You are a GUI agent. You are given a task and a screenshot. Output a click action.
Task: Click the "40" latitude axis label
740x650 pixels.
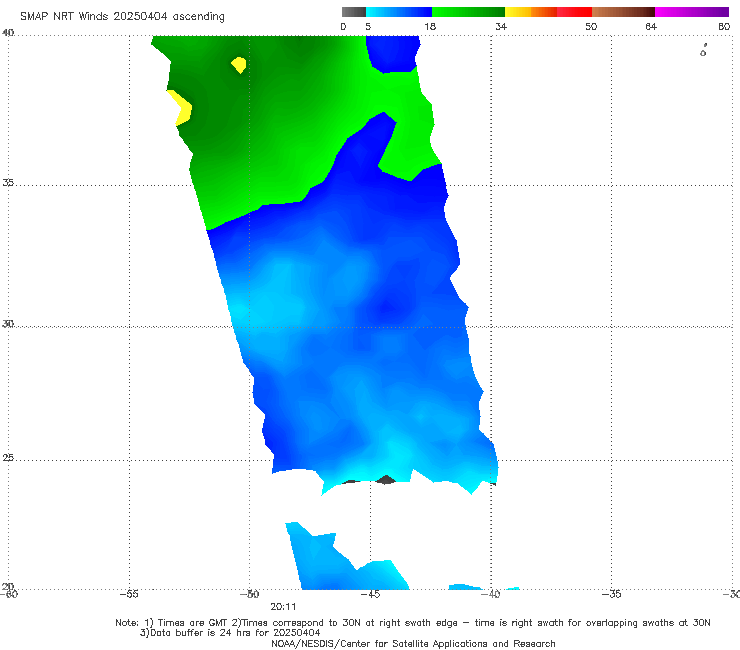[8, 33]
